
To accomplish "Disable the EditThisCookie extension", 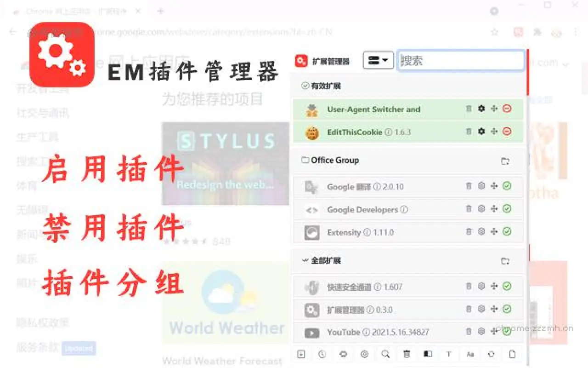I will 507,132.
